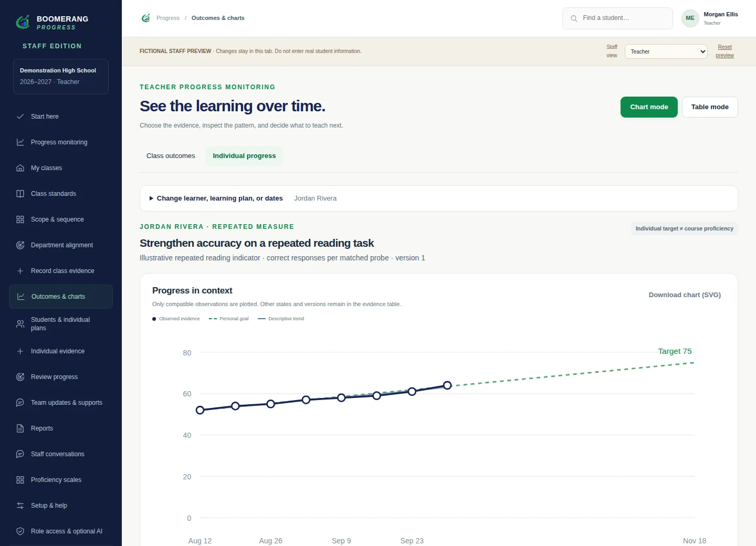Viewport: 756px width, 546px height.
Task: Click the Outcomes & charts breadcrumb text
Action: [x=218, y=18]
